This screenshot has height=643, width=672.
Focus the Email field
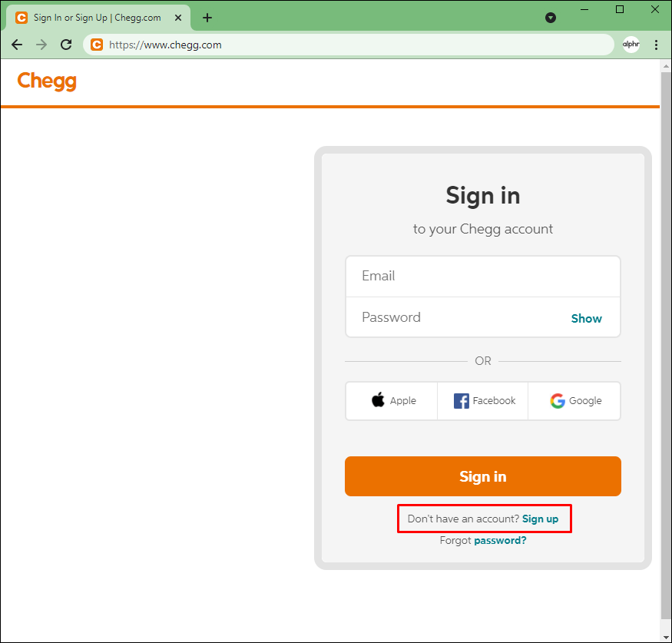pyautogui.click(x=483, y=276)
